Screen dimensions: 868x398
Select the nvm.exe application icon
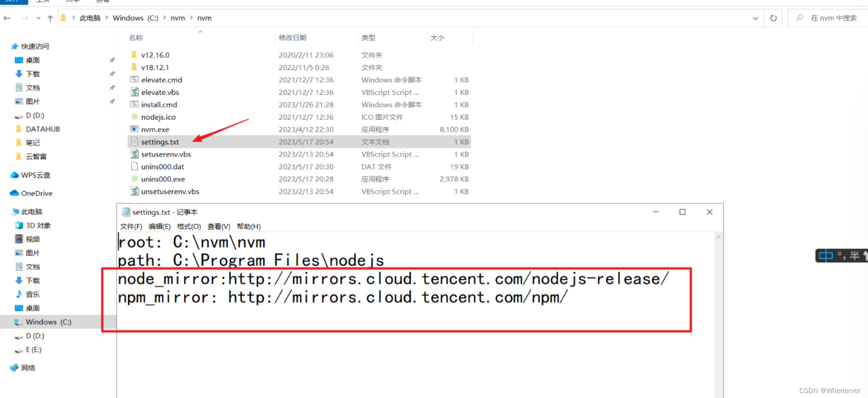(x=134, y=129)
